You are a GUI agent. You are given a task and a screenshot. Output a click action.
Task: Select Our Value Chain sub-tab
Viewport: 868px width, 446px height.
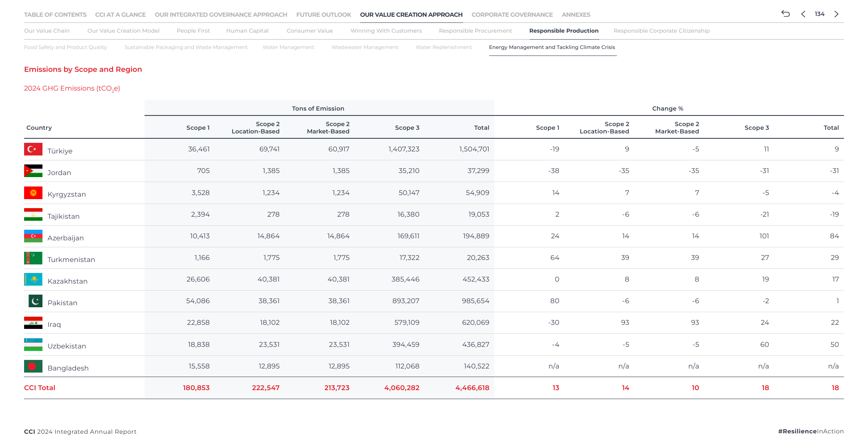(47, 31)
